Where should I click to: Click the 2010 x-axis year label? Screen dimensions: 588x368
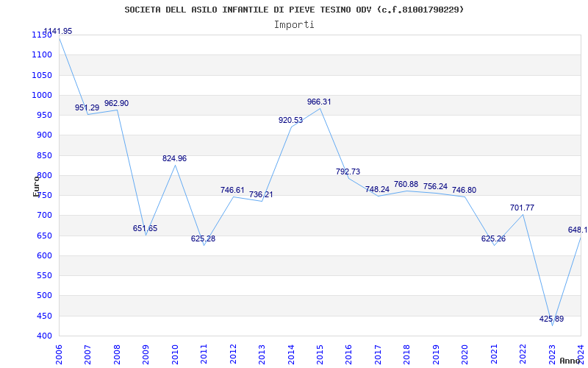[175, 354]
